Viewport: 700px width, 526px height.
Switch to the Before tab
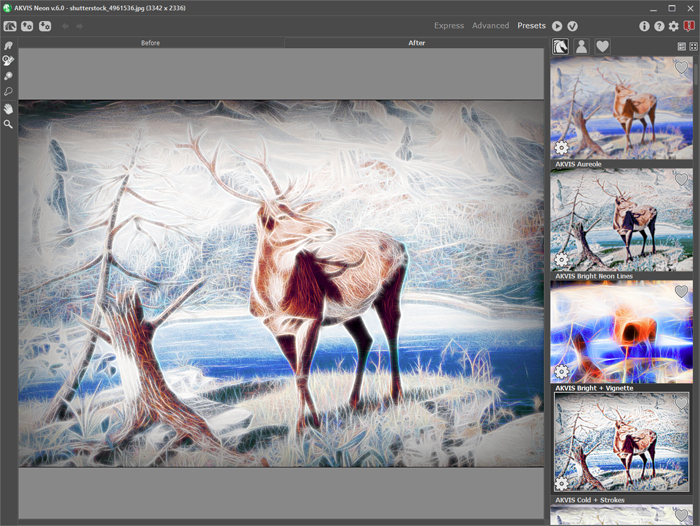click(150, 43)
